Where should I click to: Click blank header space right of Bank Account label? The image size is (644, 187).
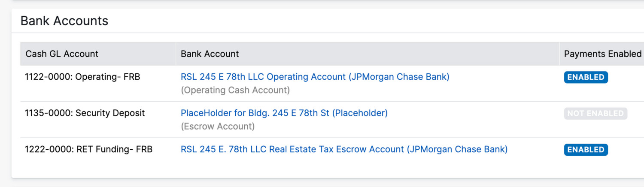386,54
